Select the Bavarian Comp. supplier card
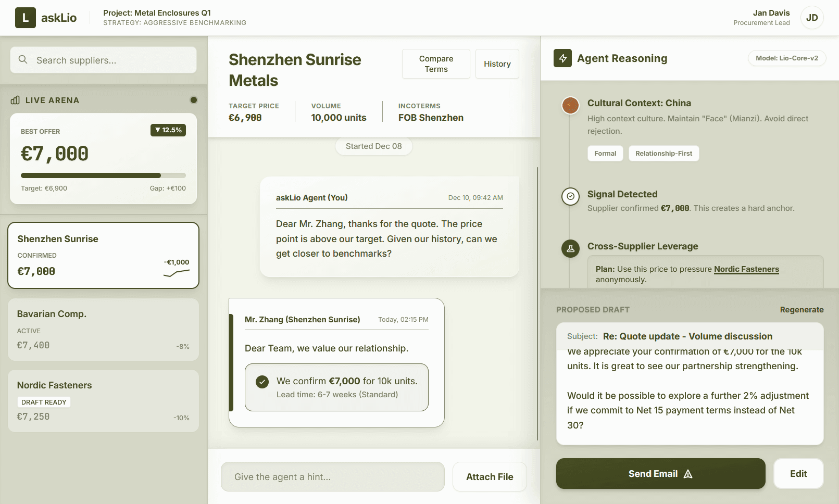 tap(103, 330)
